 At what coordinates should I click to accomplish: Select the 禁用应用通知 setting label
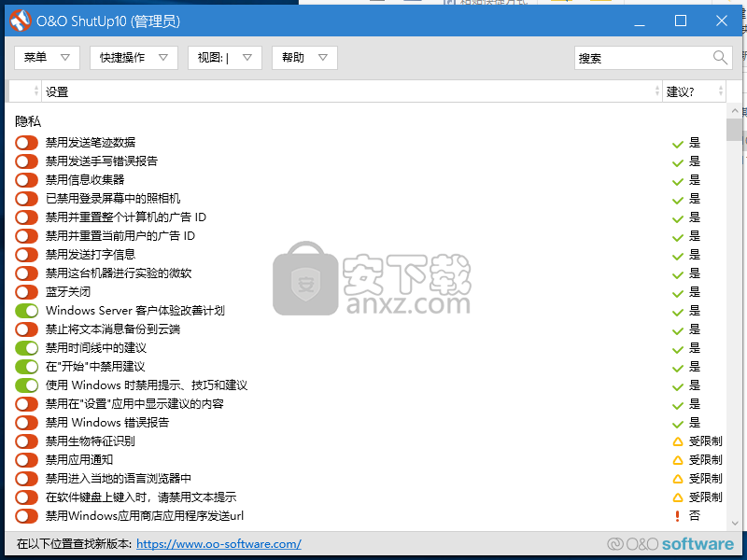(79, 459)
